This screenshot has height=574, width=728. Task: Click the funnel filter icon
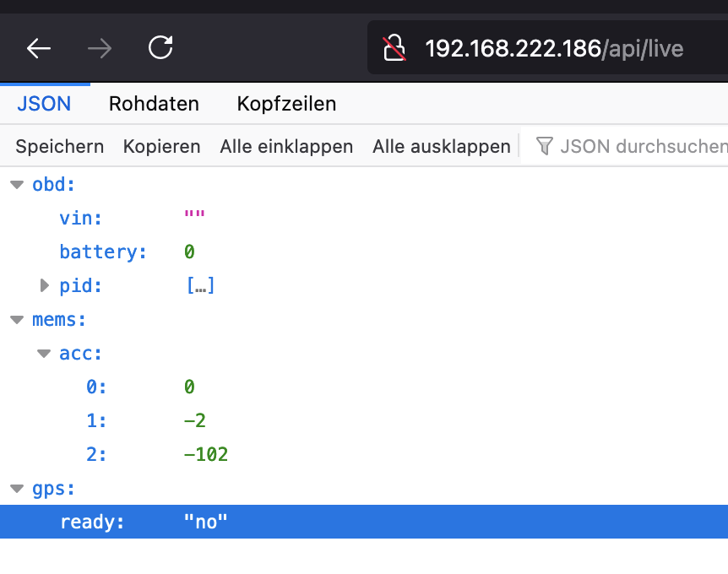[x=545, y=146]
